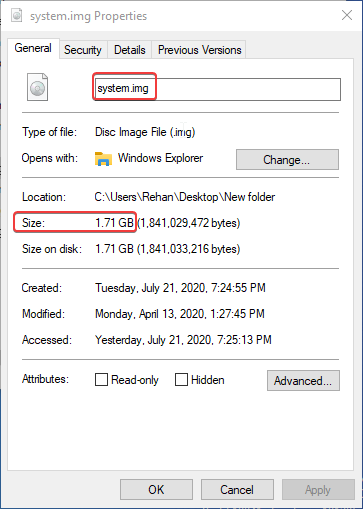Confirm with the OK button
The image size is (363, 509).
[156, 490]
